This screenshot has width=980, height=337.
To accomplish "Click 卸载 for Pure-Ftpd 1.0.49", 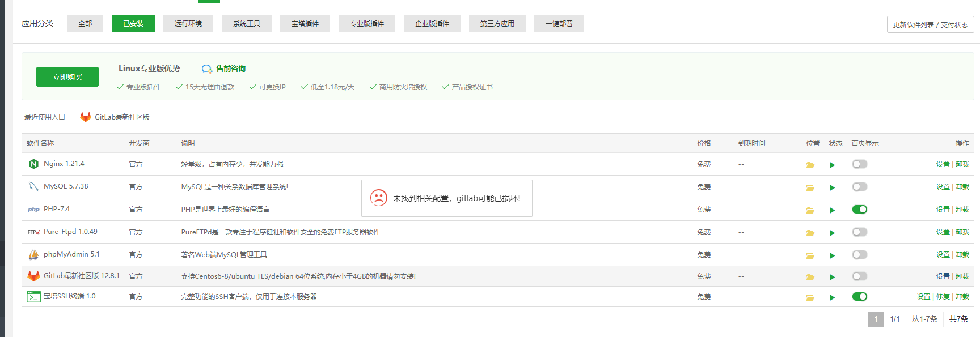I will [962, 232].
